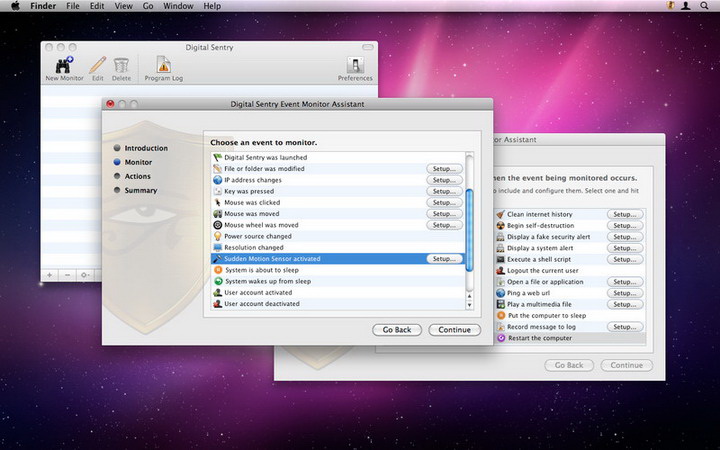Click Continue in the Event Monitor Assistant
Screen dimensions: 720x450
pyautogui.click(x=454, y=330)
